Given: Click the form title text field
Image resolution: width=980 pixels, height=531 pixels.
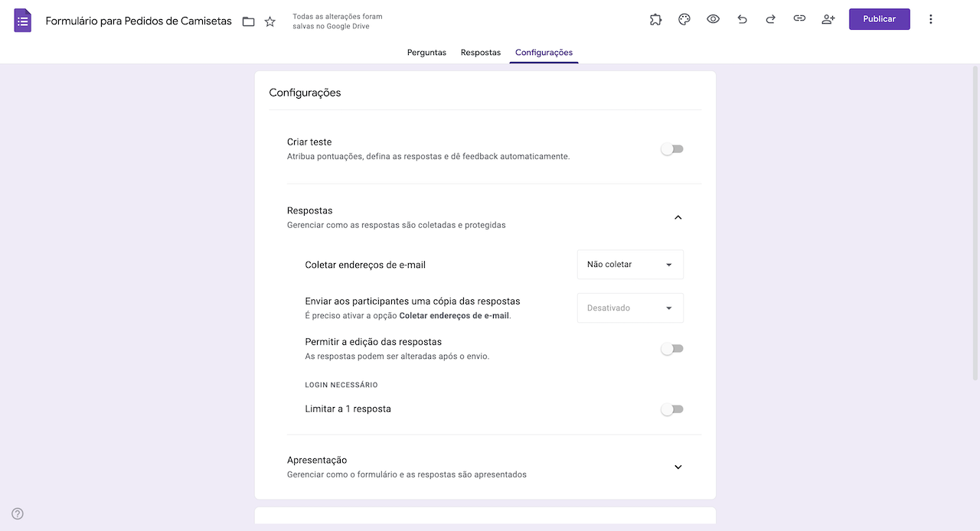Looking at the screenshot, I should [138, 21].
